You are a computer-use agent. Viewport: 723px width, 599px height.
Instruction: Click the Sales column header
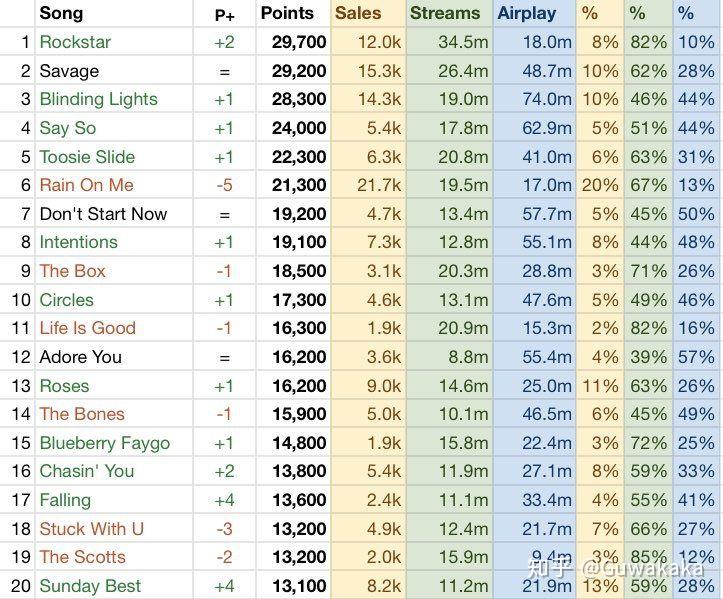point(358,14)
